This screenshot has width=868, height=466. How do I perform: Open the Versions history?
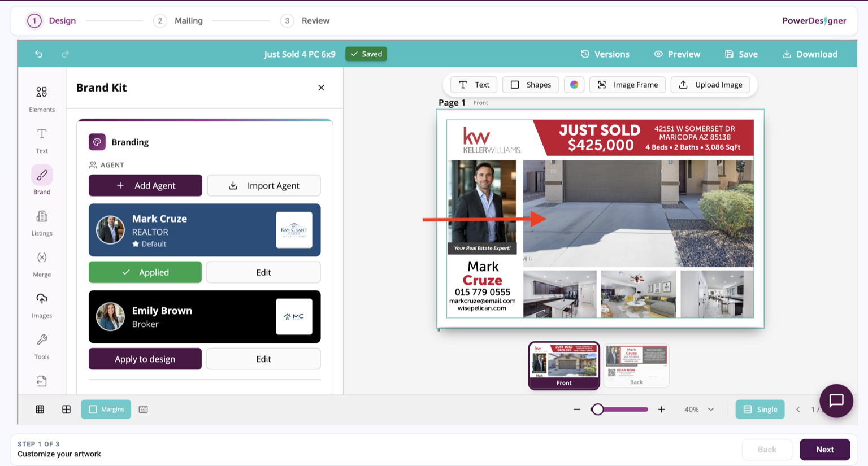click(605, 54)
